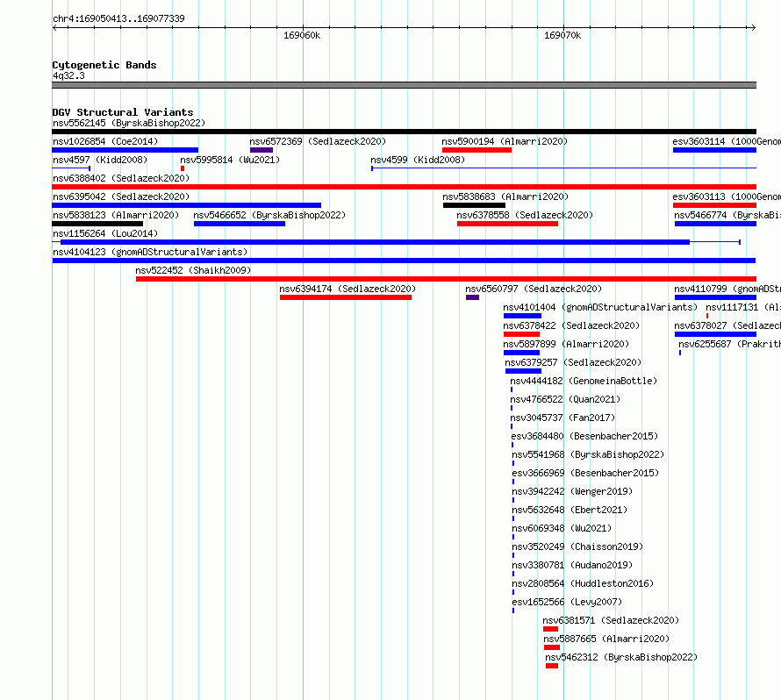
Task: Click nsv5838123 (Almarri2020) label
Action: click(x=116, y=215)
